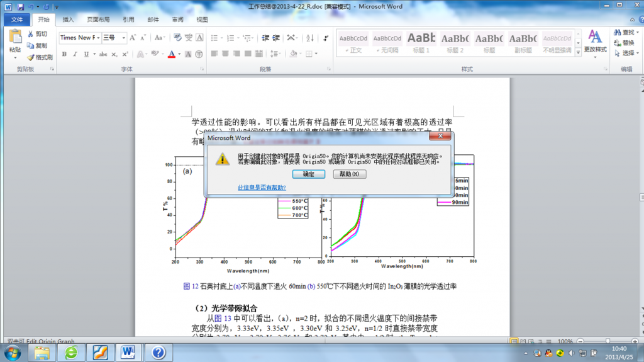644x362 pixels.
Task: Click the character shading icon
Action: (188, 54)
